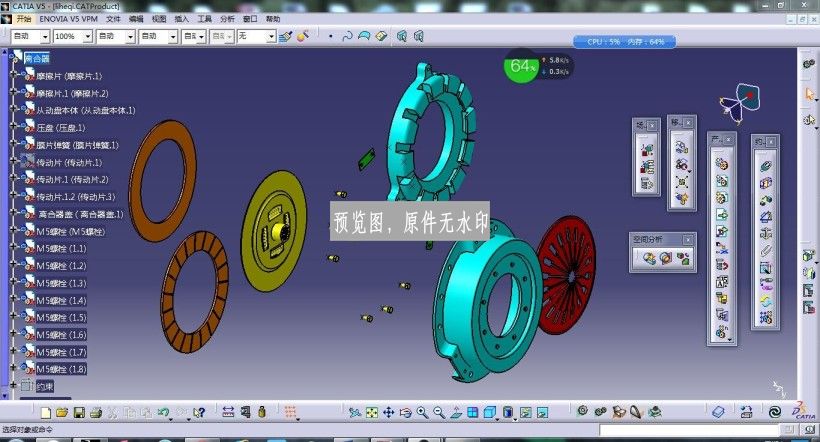Click the 3D compass in the viewport
This screenshot has width=820, height=442.
click(739, 103)
